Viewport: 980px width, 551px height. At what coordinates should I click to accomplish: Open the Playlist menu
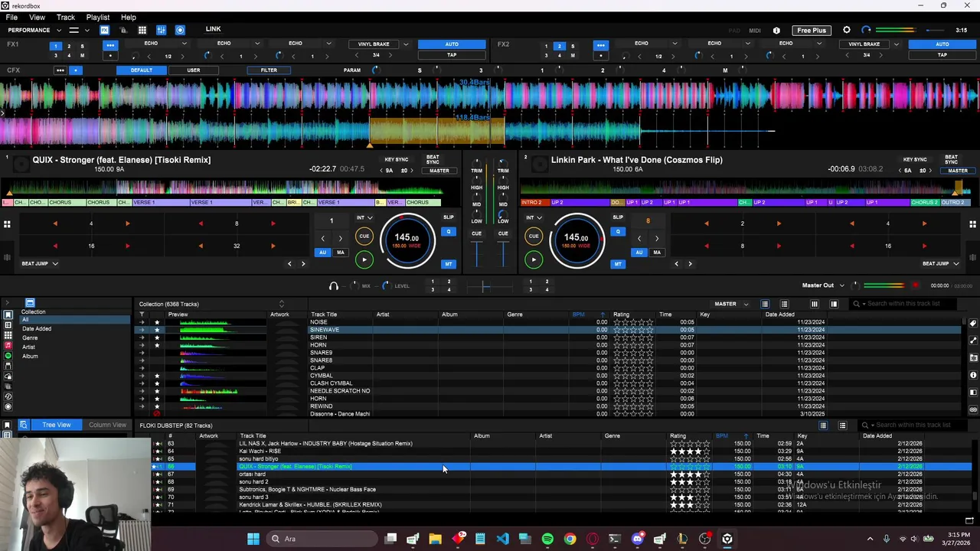(98, 17)
